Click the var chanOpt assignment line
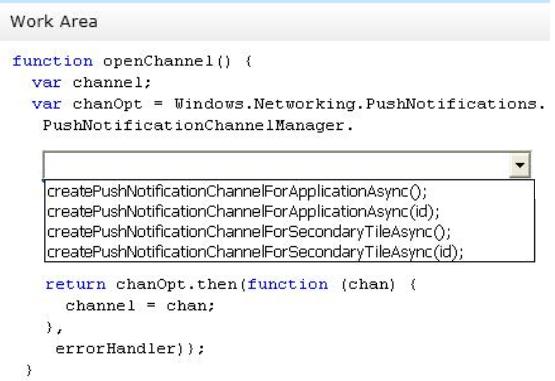The image size is (555, 381). pyautogui.click(x=289, y=104)
